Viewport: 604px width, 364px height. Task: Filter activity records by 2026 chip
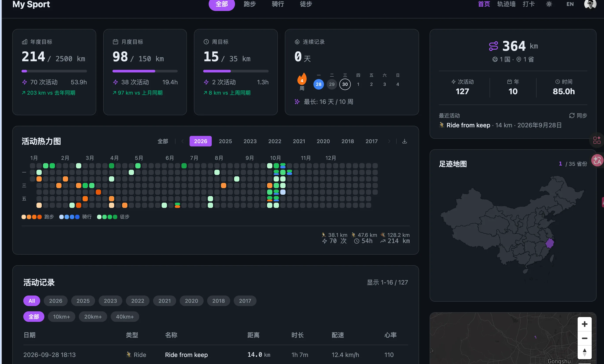coord(56,301)
